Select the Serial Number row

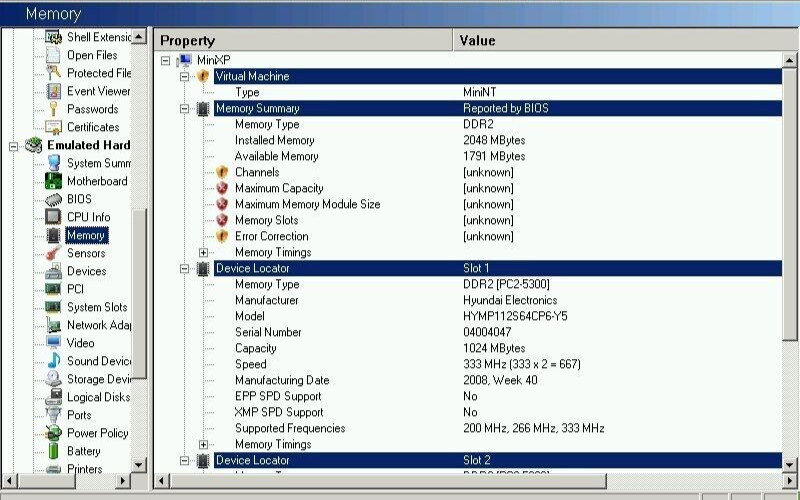(x=497, y=332)
